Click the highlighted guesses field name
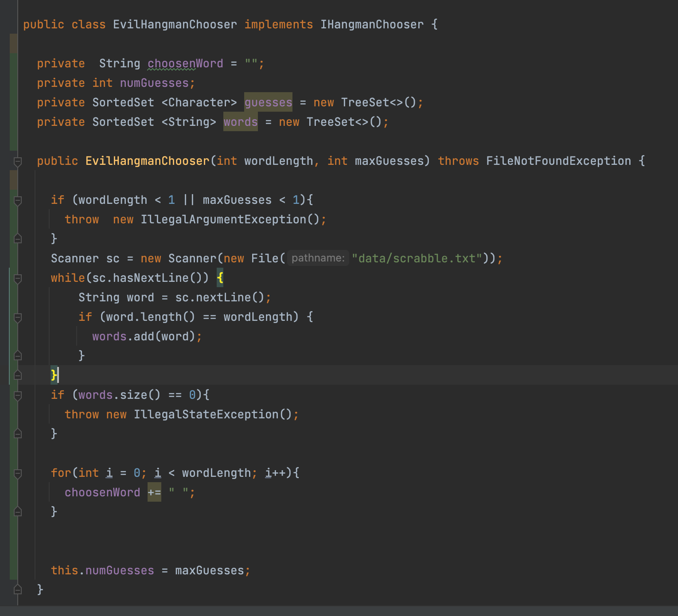The height and width of the screenshot is (616, 678). (268, 103)
